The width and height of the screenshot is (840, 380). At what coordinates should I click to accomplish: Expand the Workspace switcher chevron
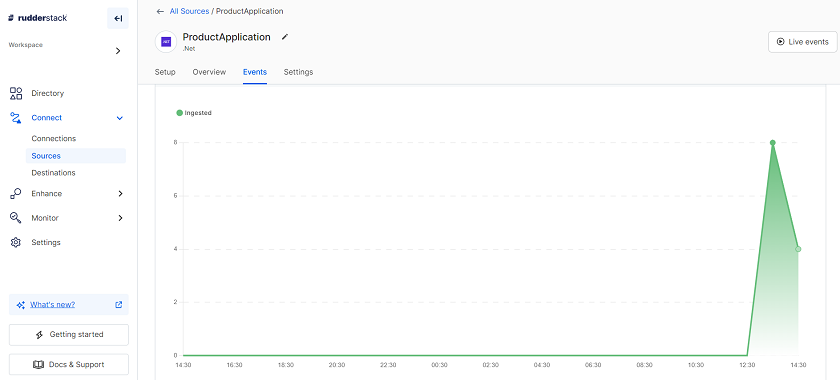(118, 51)
